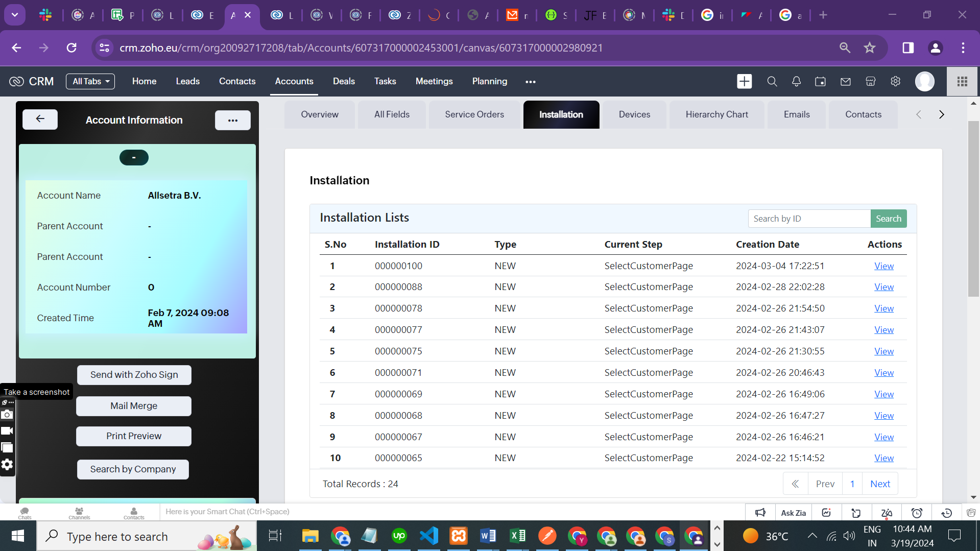
Task: Click the plus quick-create icon in CRM header
Action: click(744, 82)
